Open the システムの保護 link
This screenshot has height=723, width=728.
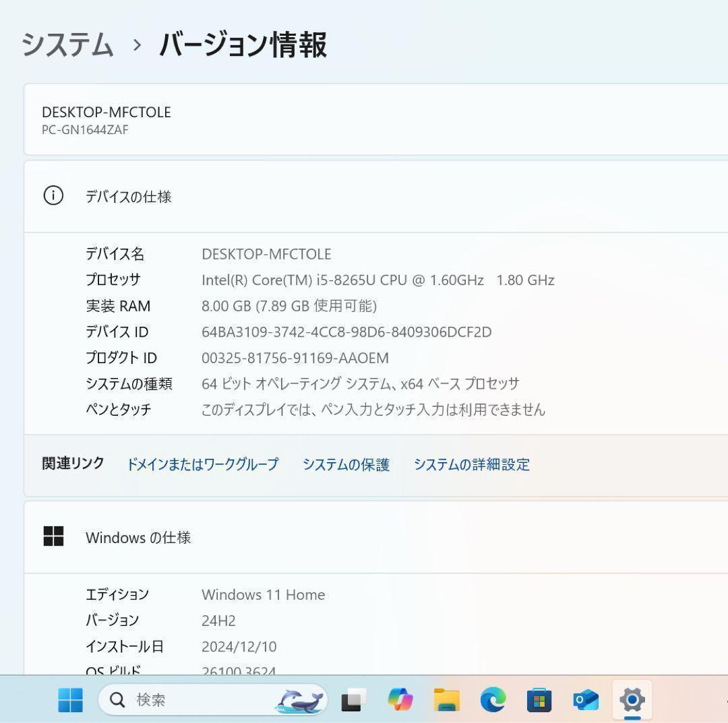click(x=346, y=464)
